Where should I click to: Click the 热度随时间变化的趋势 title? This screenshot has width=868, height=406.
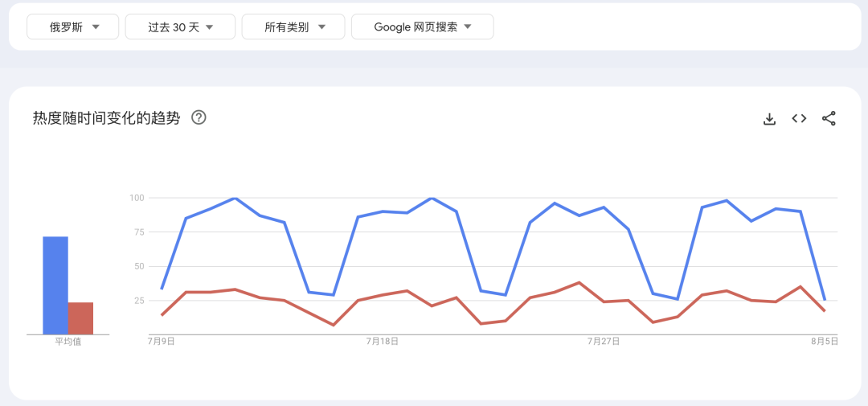pyautogui.click(x=106, y=118)
